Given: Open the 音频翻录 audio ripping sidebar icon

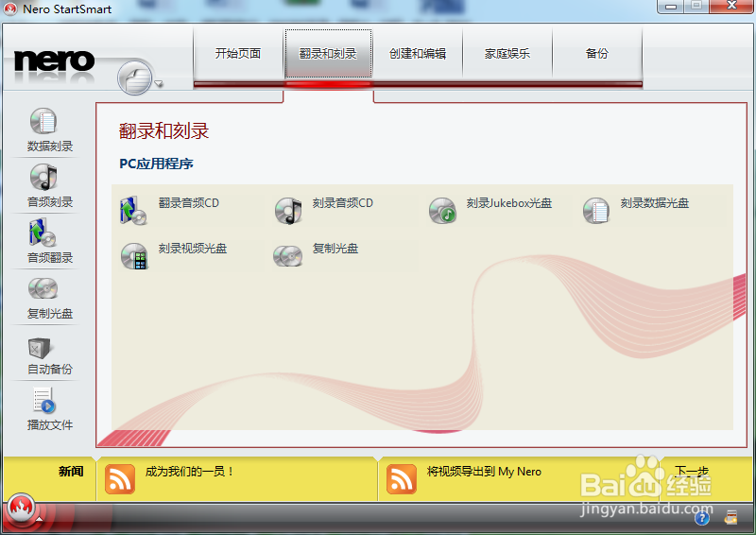Looking at the screenshot, I should [x=43, y=233].
